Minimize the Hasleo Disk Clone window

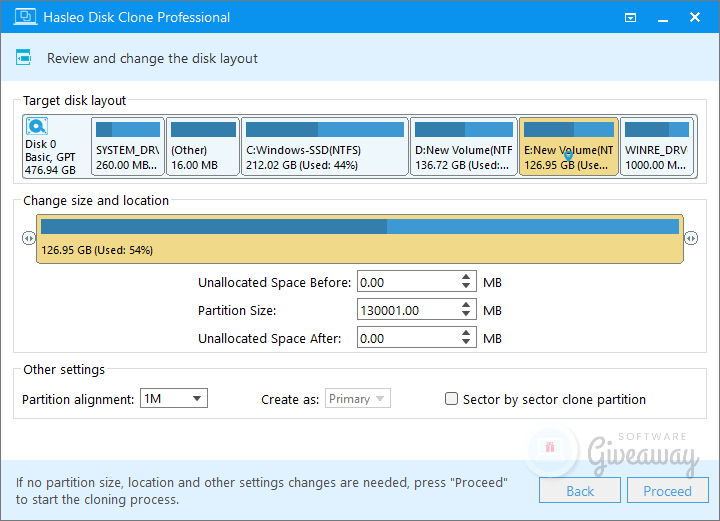tap(663, 18)
